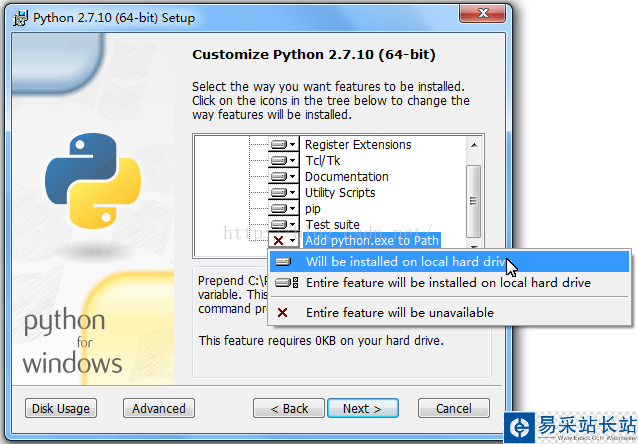Select the Documentation feature label
638x444 pixels.
[347, 177]
